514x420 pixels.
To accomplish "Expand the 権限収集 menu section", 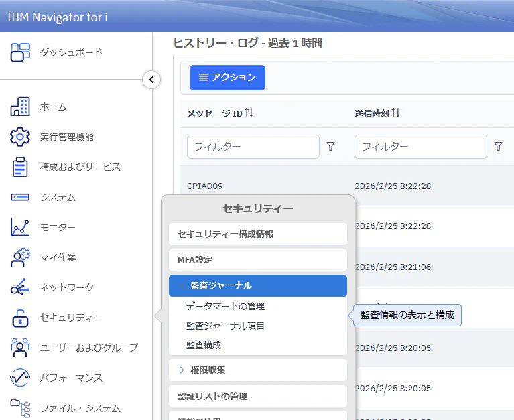I will [182, 370].
